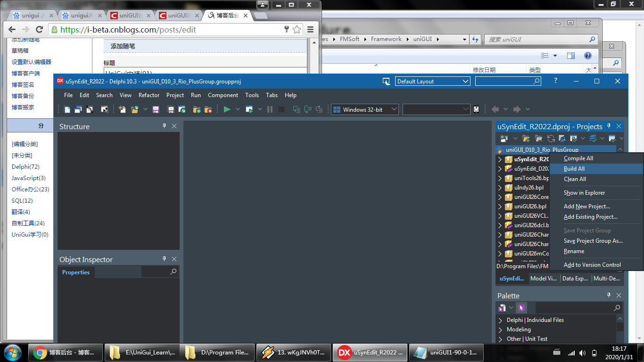Click New Project icon in Projects panel
The height and width of the screenshot is (362, 644).
pos(504,138)
